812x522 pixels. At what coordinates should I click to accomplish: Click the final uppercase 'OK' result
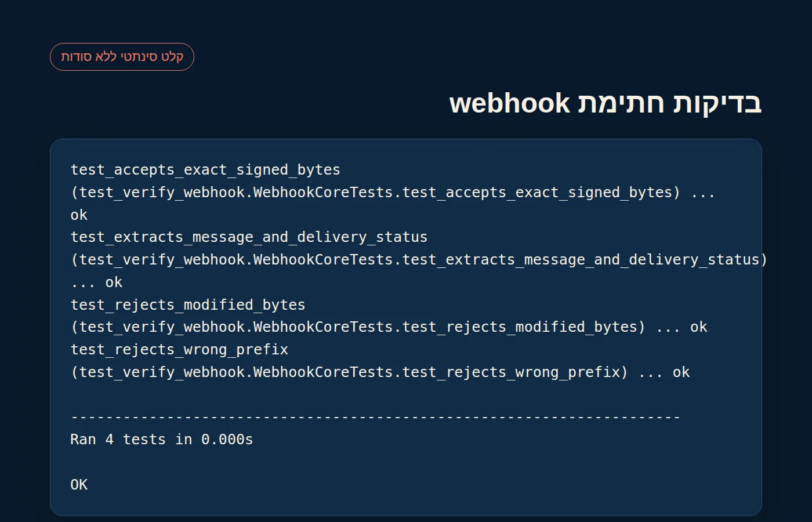(79, 485)
